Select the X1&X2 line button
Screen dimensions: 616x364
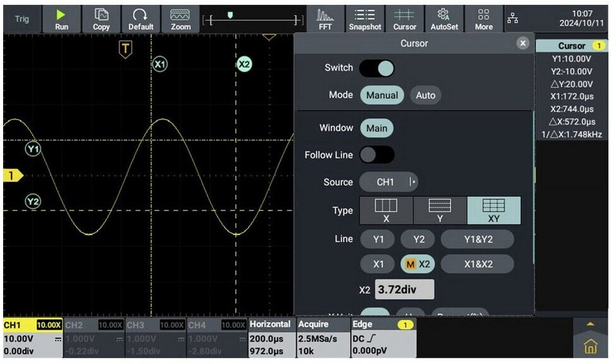(477, 264)
